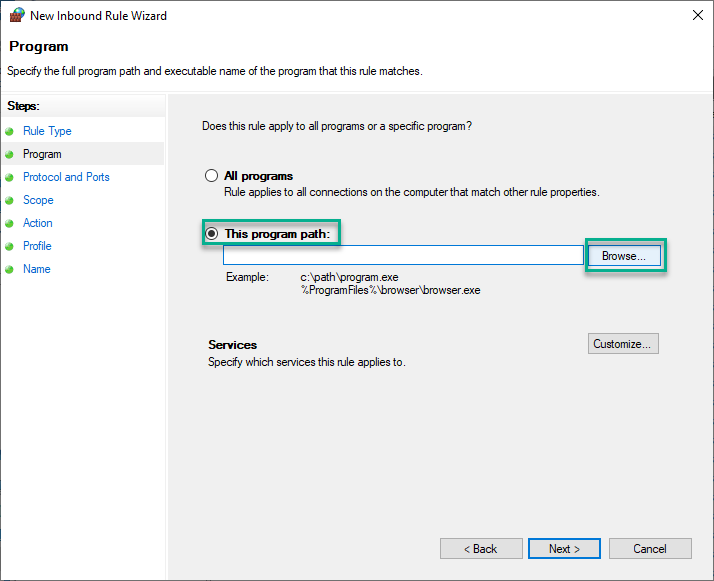This screenshot has height=581, width=714.
Task: Select the All programs radio button
Action: (211, 176)
